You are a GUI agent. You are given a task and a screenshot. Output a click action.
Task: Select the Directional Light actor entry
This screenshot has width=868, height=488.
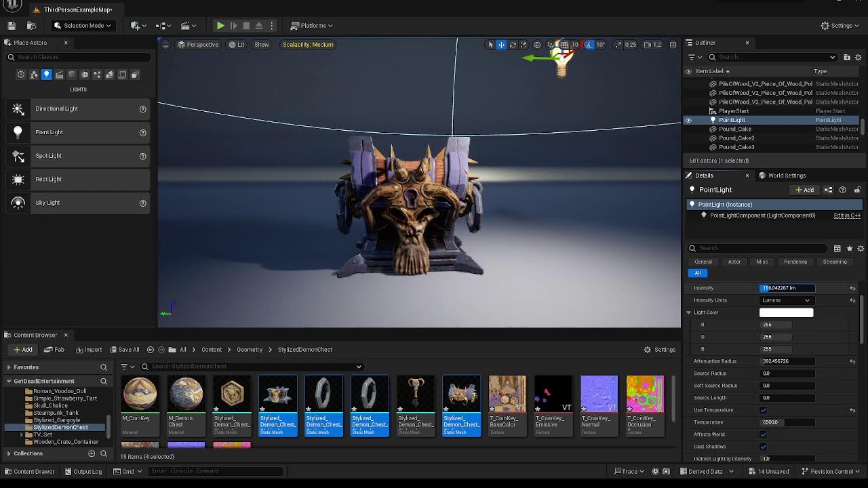click(x=78, y=108)
